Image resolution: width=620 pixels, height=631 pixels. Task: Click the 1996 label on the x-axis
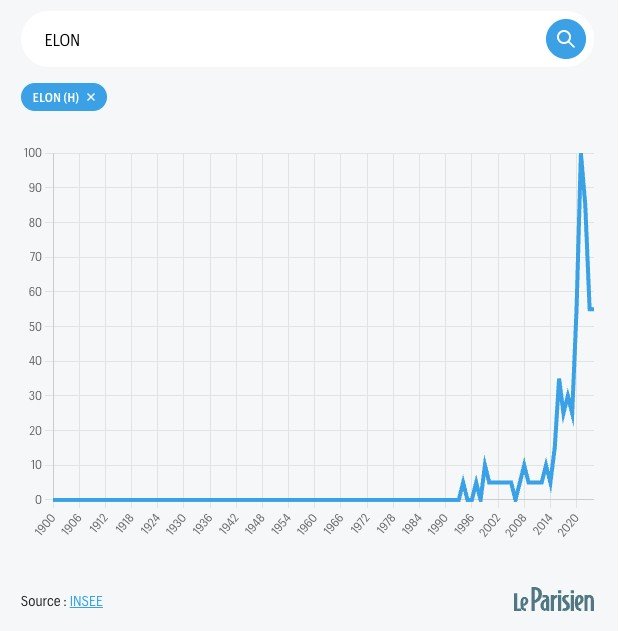point(464,524)
